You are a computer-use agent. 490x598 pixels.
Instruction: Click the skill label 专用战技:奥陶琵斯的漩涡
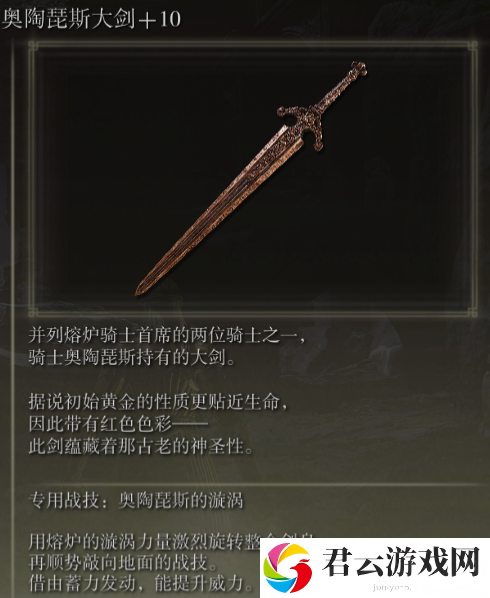coord(136,500)
